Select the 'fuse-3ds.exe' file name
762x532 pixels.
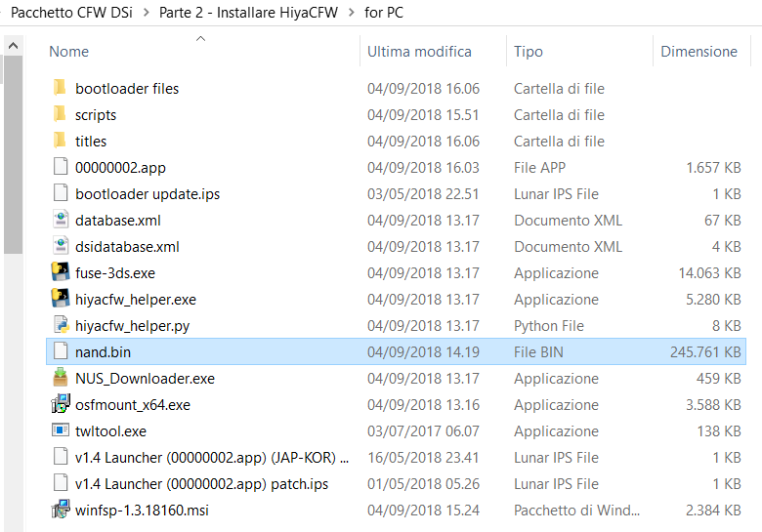(115, 272)
